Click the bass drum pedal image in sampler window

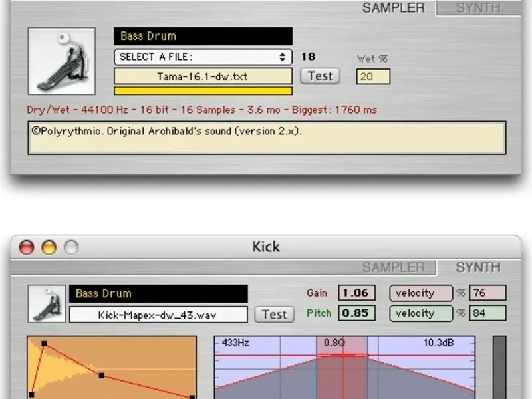click(62, 61)
